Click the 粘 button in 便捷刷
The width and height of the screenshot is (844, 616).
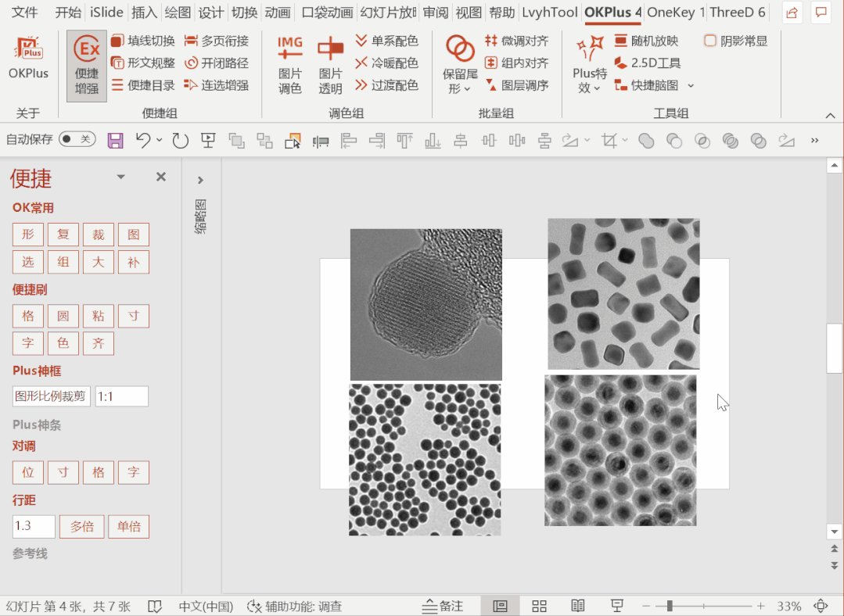(x=98, y=316)
